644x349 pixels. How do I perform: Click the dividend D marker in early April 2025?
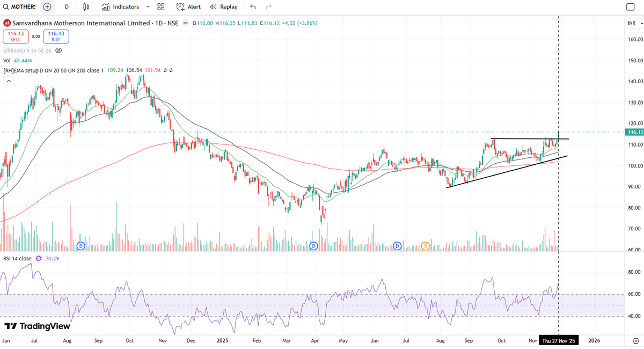click(313, 246)
